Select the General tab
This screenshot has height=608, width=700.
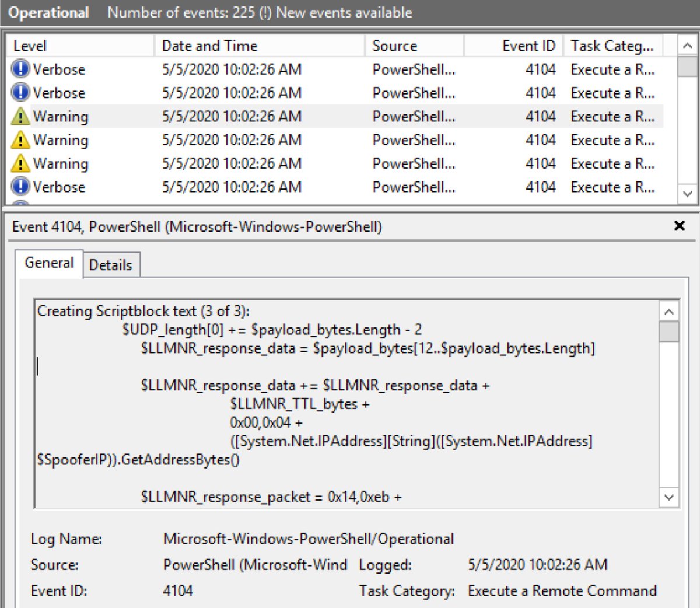[x=49, y=263]
